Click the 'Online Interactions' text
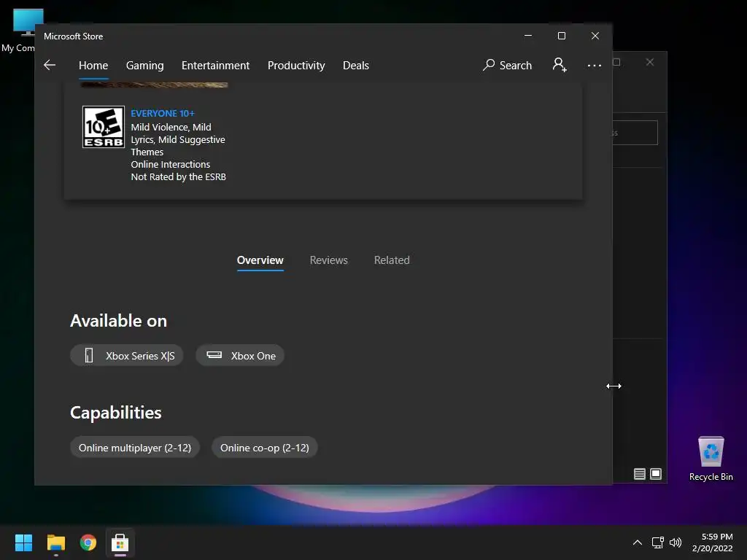This screenshot has width=747, height=560. (x=170, y=164)
